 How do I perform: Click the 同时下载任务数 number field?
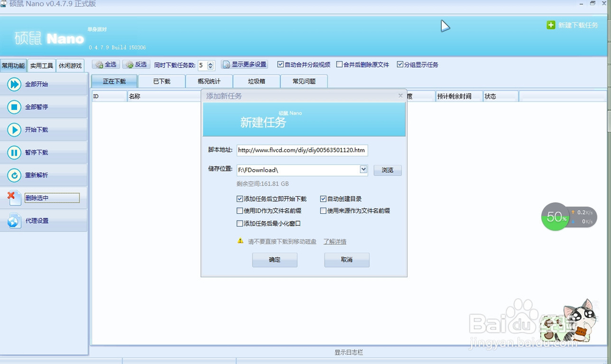point(203,65)
